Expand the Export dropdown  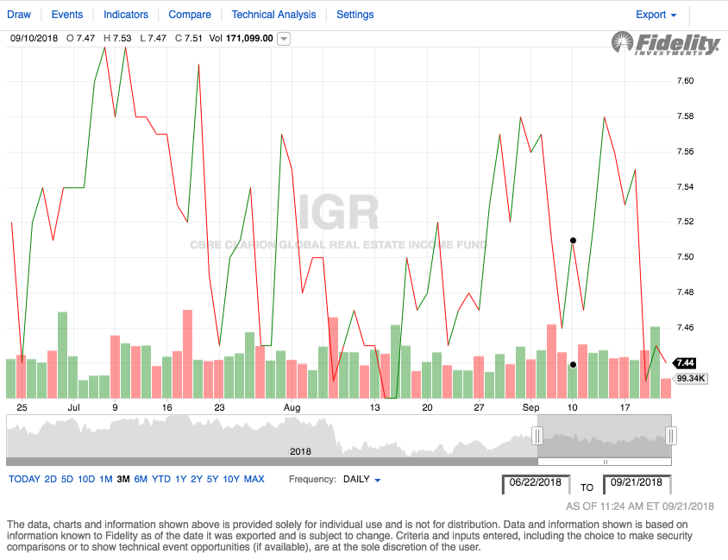tap(656, 15)
